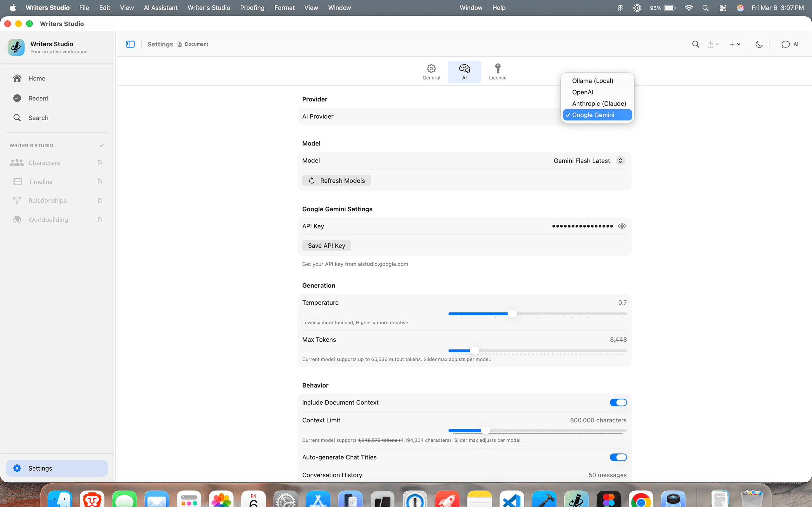
Task: Open the AI Assistant menu
Action: point(161,7)
